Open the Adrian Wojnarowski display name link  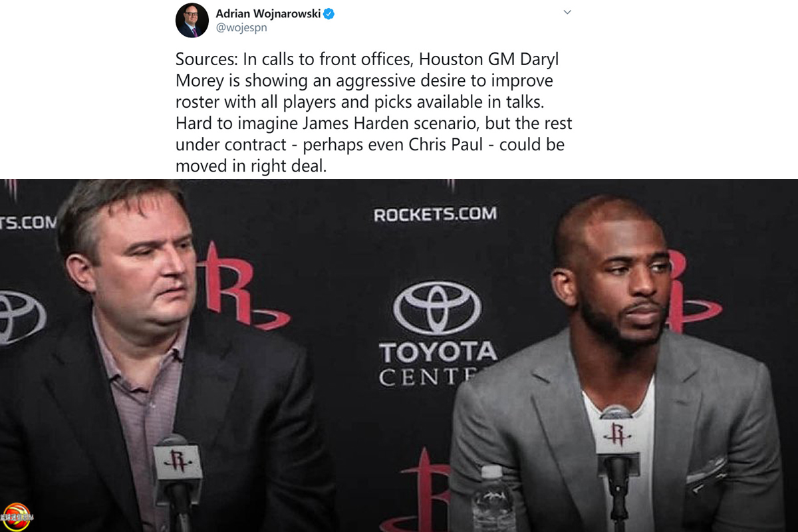(x=267, y=14)
